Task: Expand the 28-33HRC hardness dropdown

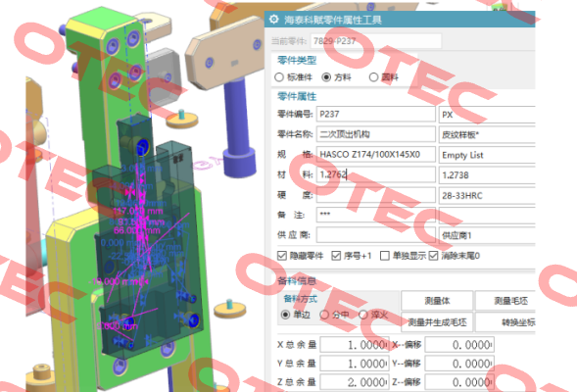Action: (x=487, y=195)
